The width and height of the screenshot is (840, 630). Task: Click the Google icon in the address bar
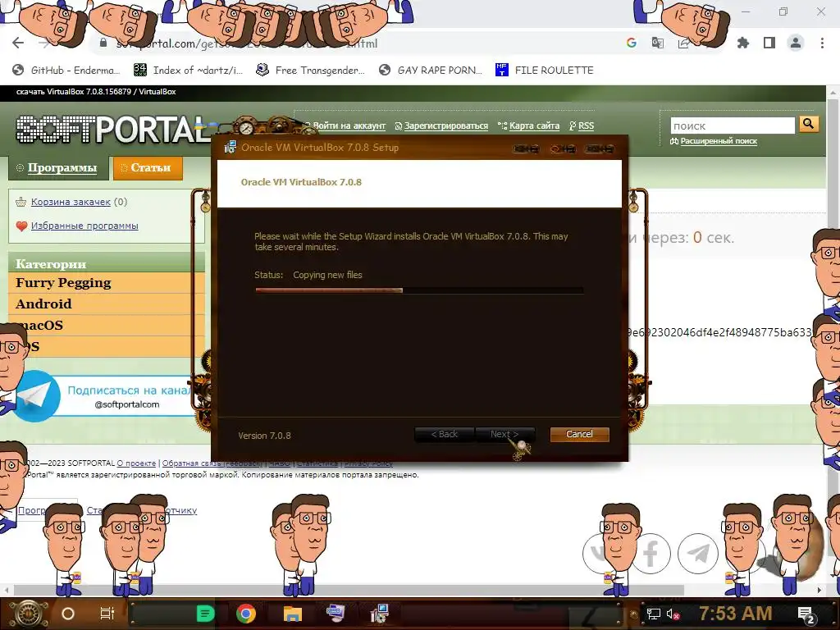(632, 43)
